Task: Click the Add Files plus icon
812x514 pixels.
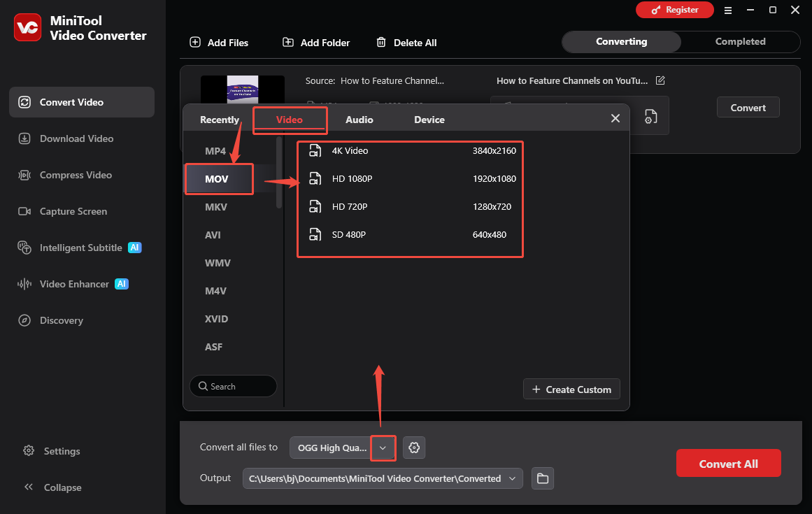Action: click(x=195, y=42)
